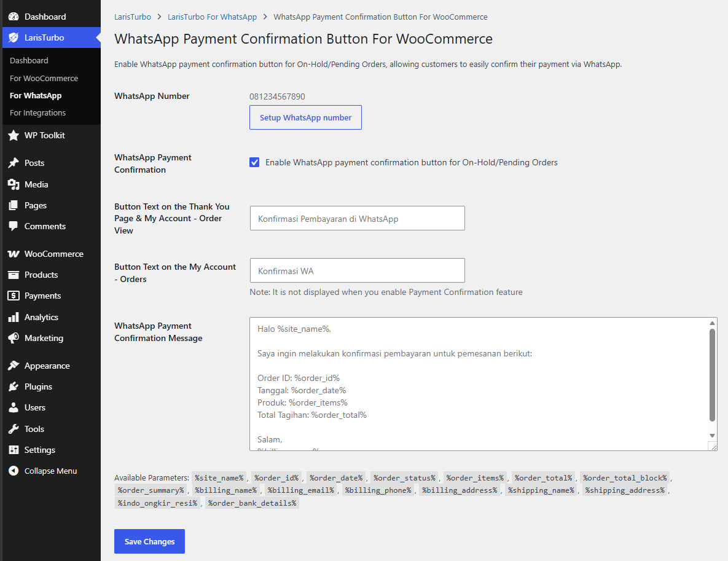Click the Products archive box icon
Screen dimensions: 728x561
click(x=14, y=275)
